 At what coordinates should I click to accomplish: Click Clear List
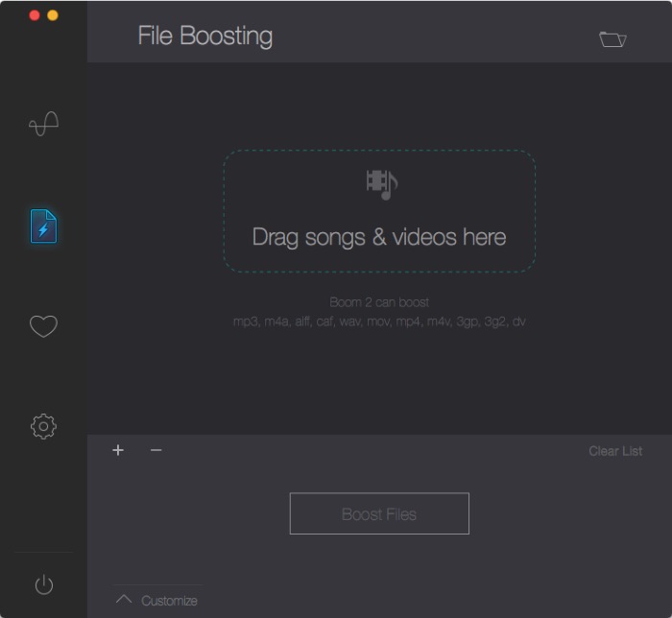pyautogui.click(x=615, y=451)
